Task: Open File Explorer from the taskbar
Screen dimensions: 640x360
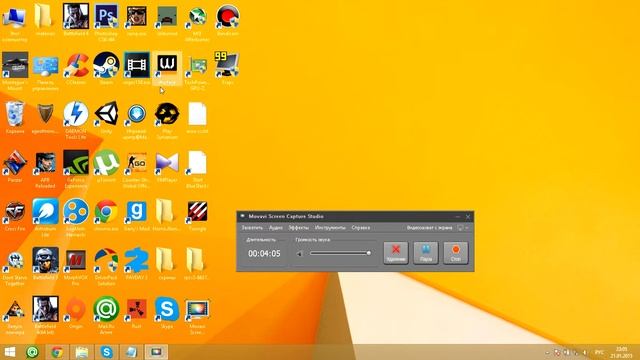Action: tap(82, 352)
